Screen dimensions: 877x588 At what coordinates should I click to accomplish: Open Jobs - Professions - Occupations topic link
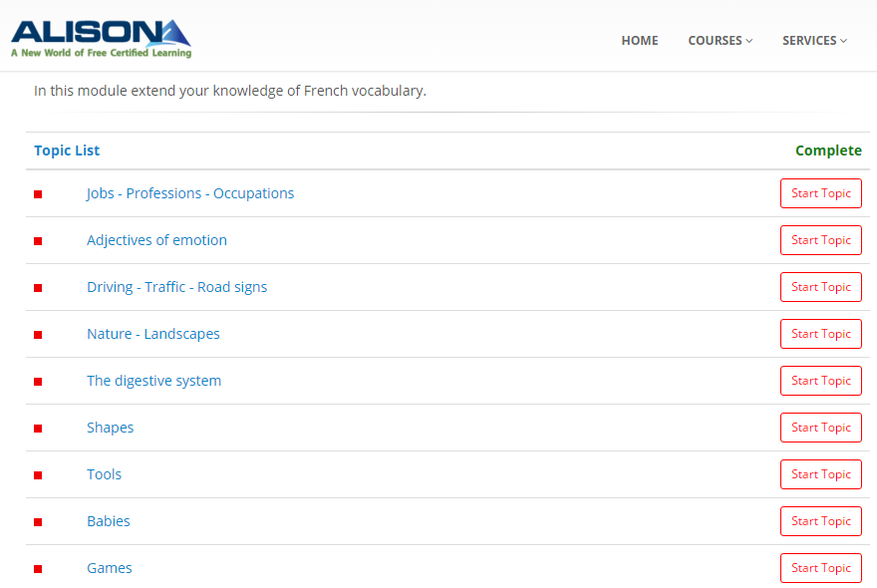tap(190, 193)
